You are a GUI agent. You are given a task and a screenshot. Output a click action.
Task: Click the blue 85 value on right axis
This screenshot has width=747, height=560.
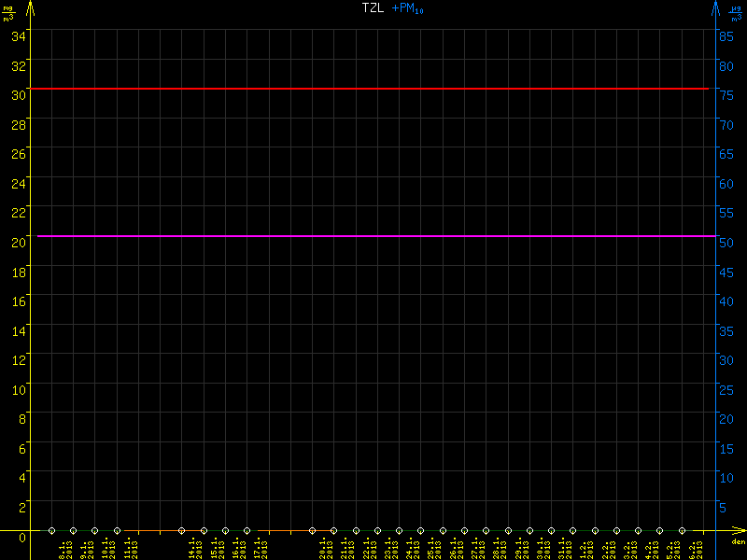click(725, 35)
